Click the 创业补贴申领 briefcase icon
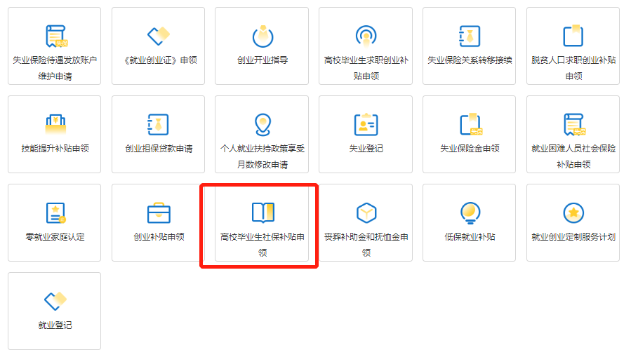Viewport: 631px width, 364px height. click(x=159, y=213)
